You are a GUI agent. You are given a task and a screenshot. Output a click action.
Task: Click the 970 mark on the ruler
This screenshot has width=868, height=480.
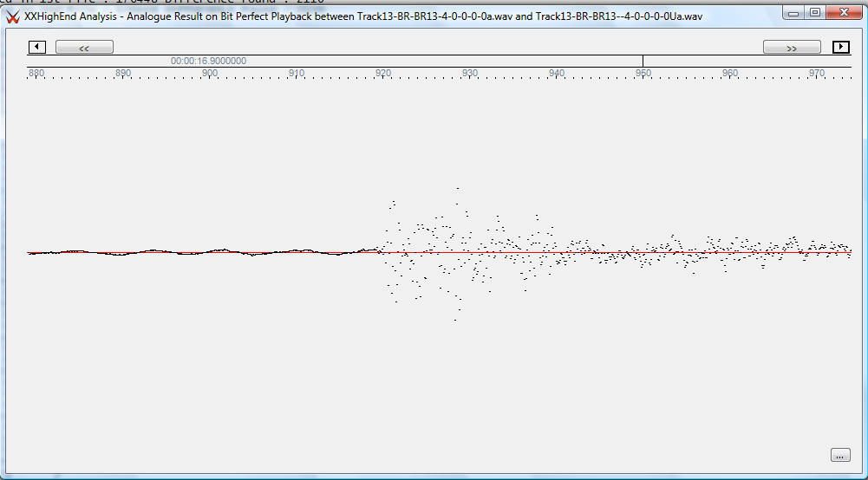click(x=817, y=73)
